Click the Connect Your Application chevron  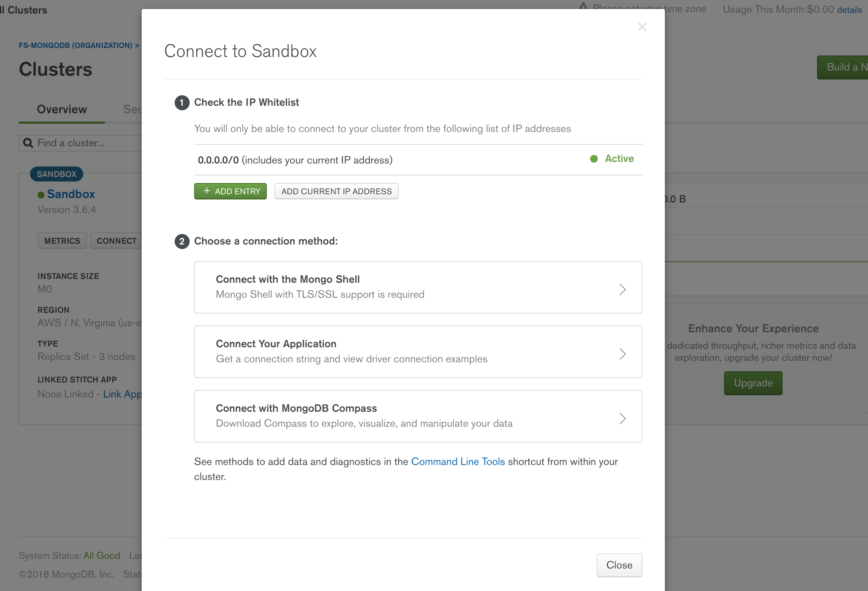[621, 354]
